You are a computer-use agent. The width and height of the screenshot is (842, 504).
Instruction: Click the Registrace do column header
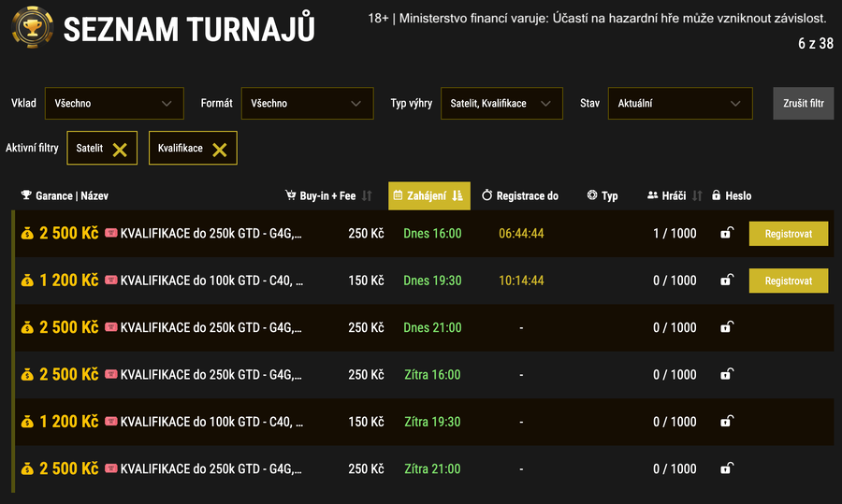(520, 196)
